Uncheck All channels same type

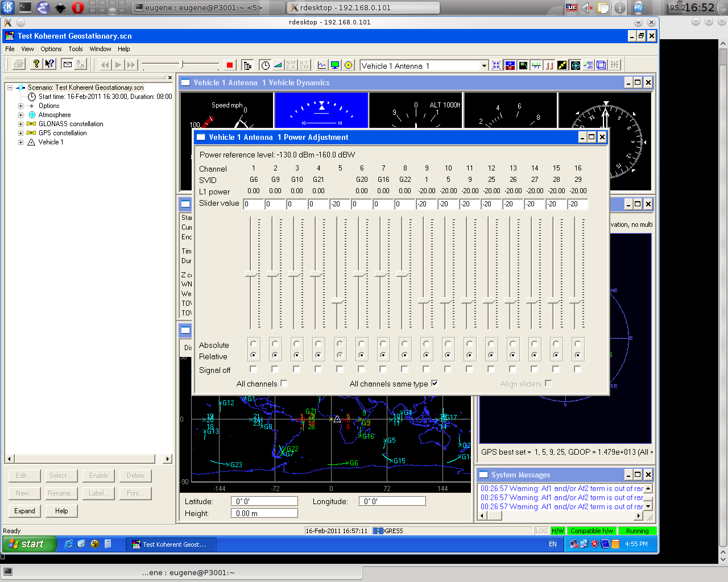coord(435,384)
